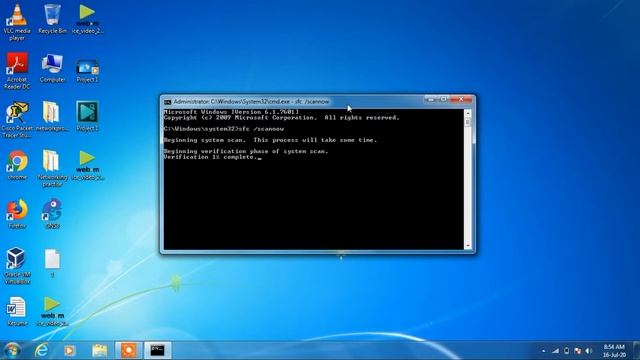Open the GNS3 chameleon shortcut
The image size is (640, 360).
(x=52, y=213)
